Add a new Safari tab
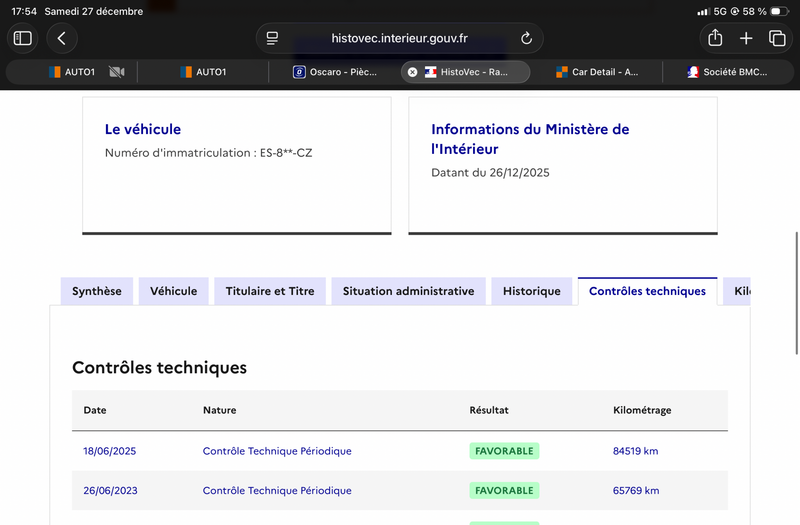Viewport: 800px width, 525px height. pyautogui.click(x=746, y=38)
